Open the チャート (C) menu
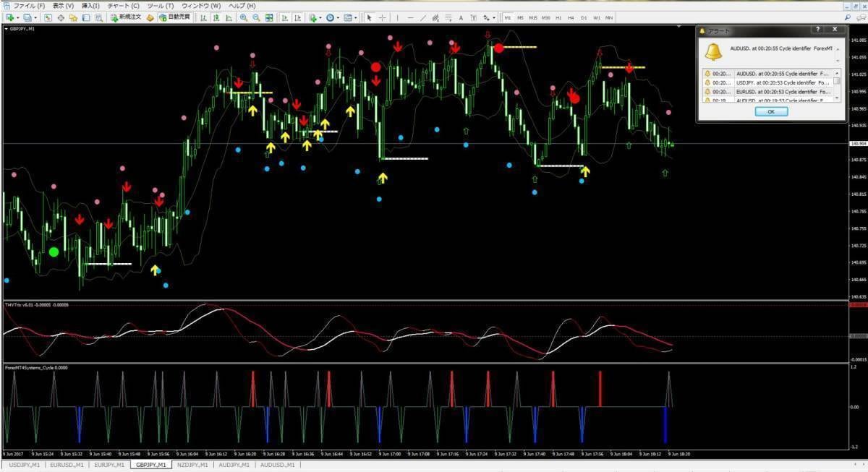Viewport: 868px width, 472px height. point(123,5)
